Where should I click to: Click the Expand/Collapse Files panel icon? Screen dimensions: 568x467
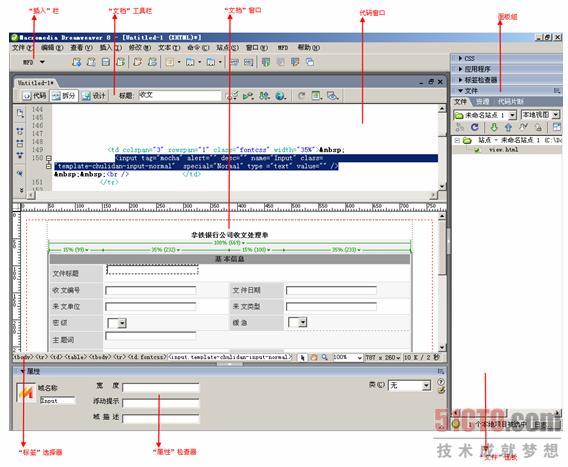click(556, 127)
